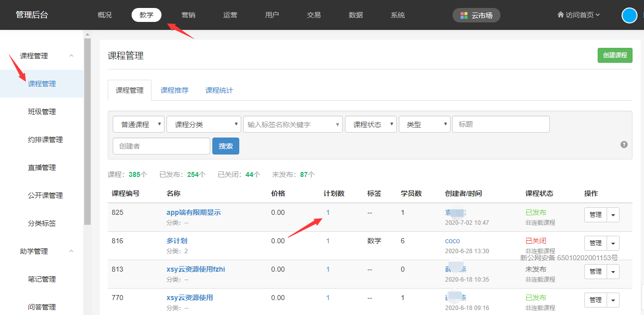Open the 课程分类 category dropdown
This screenshot has width=644, height=315.
pyautogui.click(x=203, y=125)
